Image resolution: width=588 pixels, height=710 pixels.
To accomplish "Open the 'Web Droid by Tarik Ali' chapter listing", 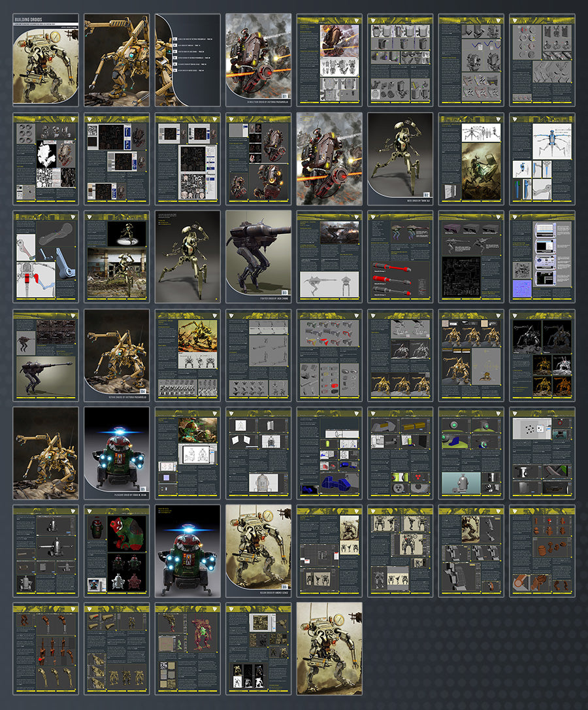I will tap(189, 45).
